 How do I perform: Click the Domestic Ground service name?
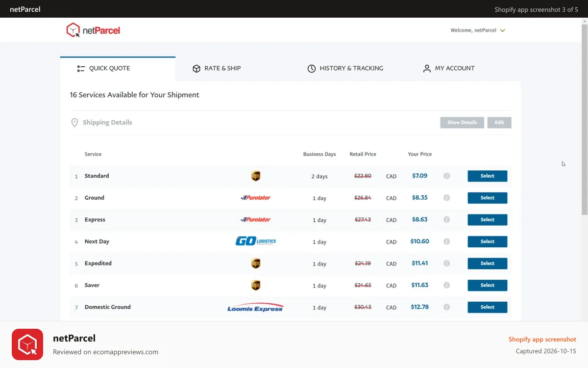[x=108, y=307]
